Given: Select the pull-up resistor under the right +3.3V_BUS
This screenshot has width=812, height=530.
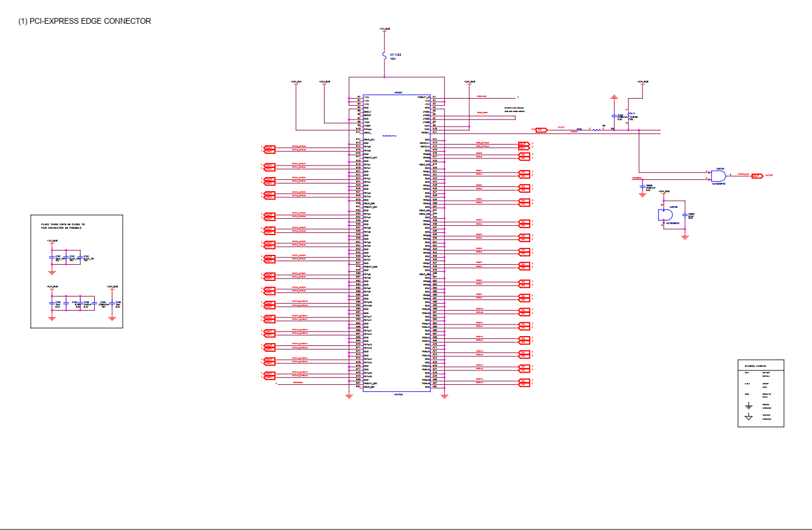Looking at the screenshot, I should pos(628,117).
